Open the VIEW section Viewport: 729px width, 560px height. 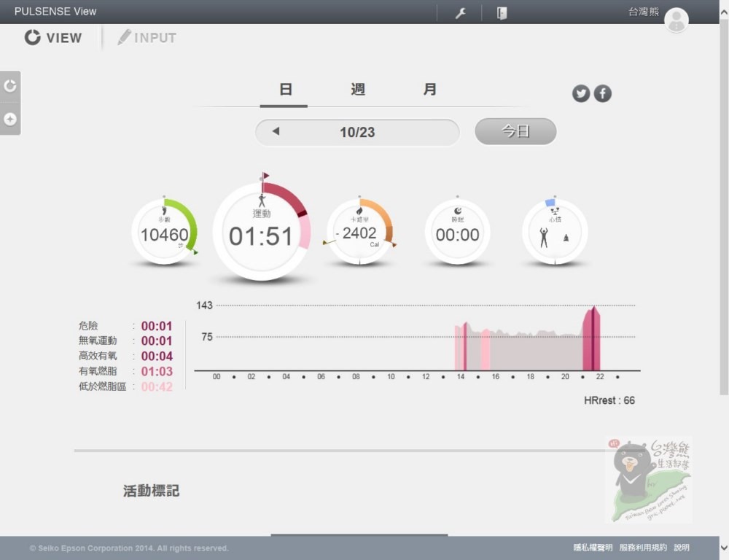pyautogui.click(x=53, y=38)
